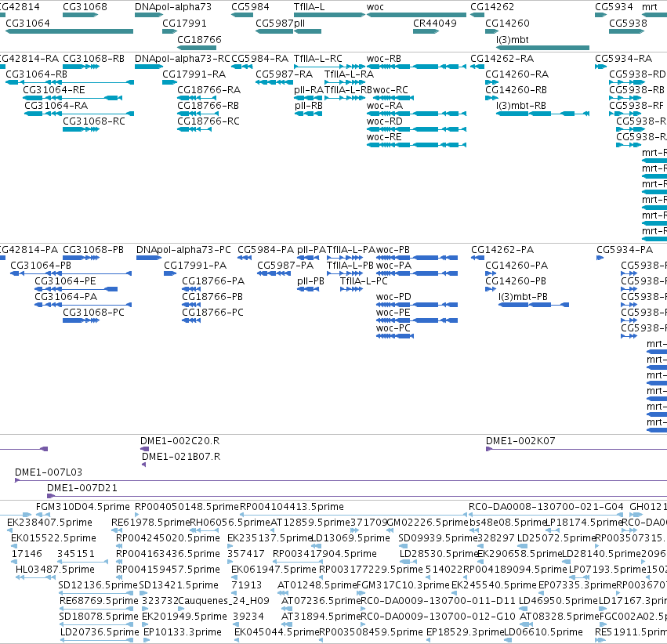667x644 pixels.
Task: Click protein l(3)mbt-PB
Action: pos(534,306)
